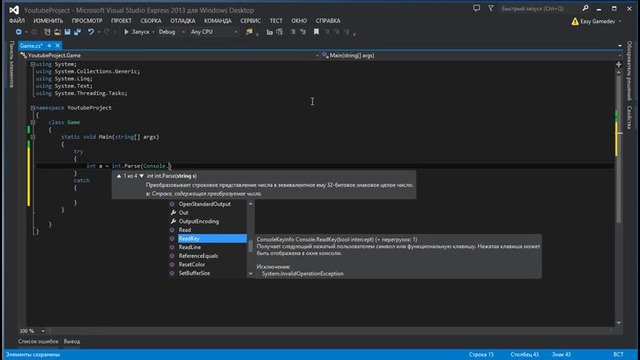The height and width of the screenshot is (360, 640).
Task: Collapse the class Game block
Action: click(33, 122)
